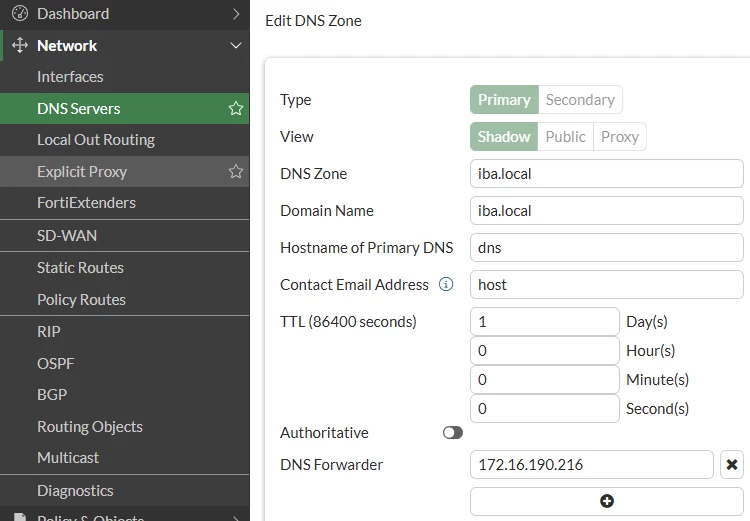The image size is (750, 521).
Task: Click the Dashboard gauge icon
Action: pos(20,13)
